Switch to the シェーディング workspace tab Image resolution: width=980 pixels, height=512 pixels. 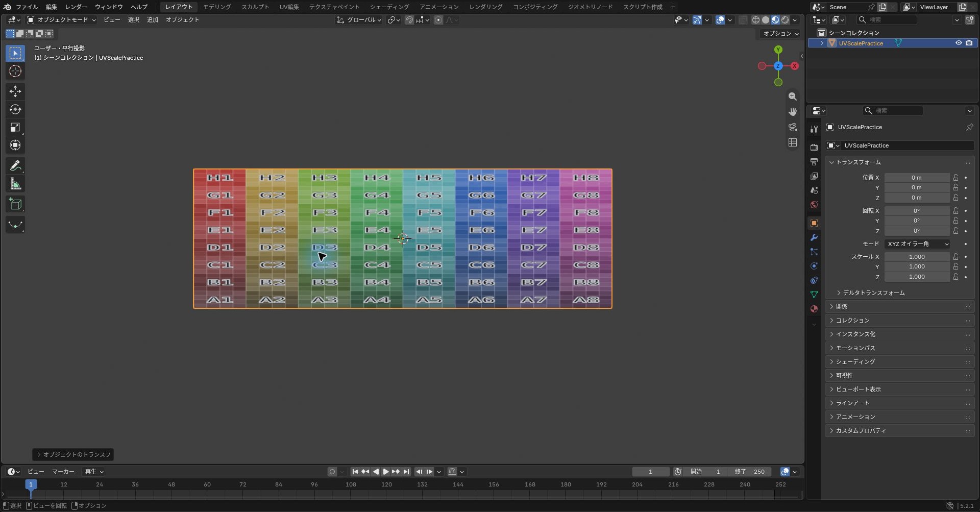[x=389, y=7]
